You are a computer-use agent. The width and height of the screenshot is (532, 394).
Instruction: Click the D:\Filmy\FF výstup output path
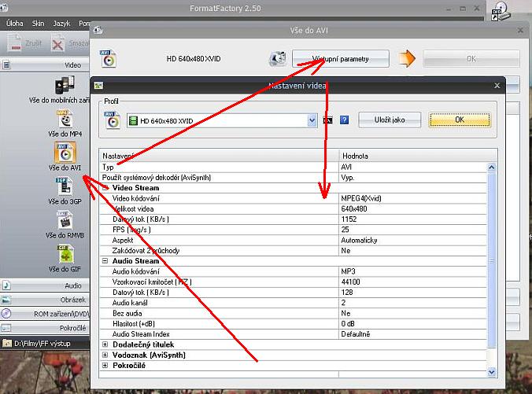42,344
